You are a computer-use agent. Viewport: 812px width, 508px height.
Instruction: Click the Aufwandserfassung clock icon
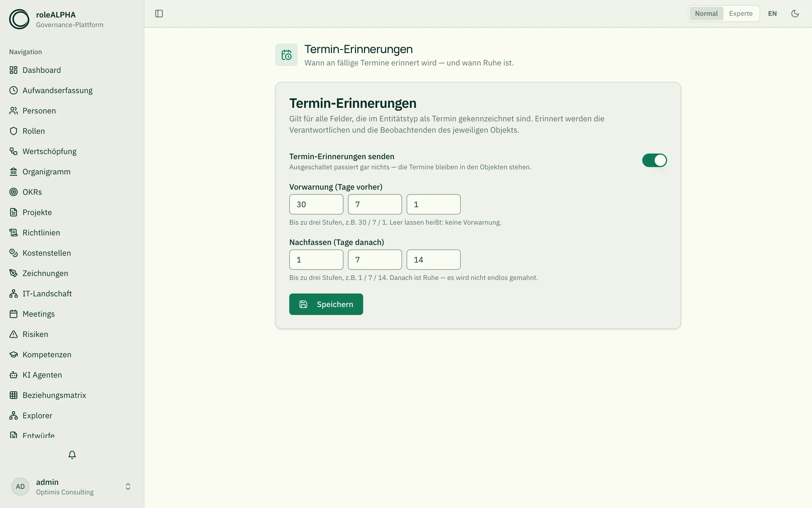click(14, 90)
